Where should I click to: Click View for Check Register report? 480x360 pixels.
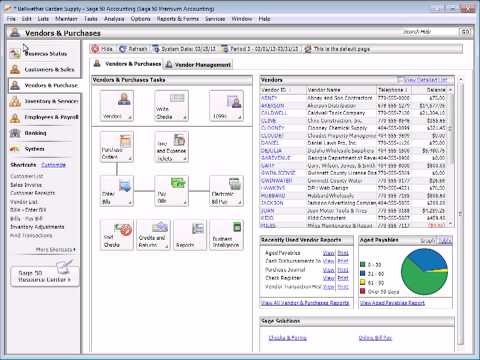point(328,278)
